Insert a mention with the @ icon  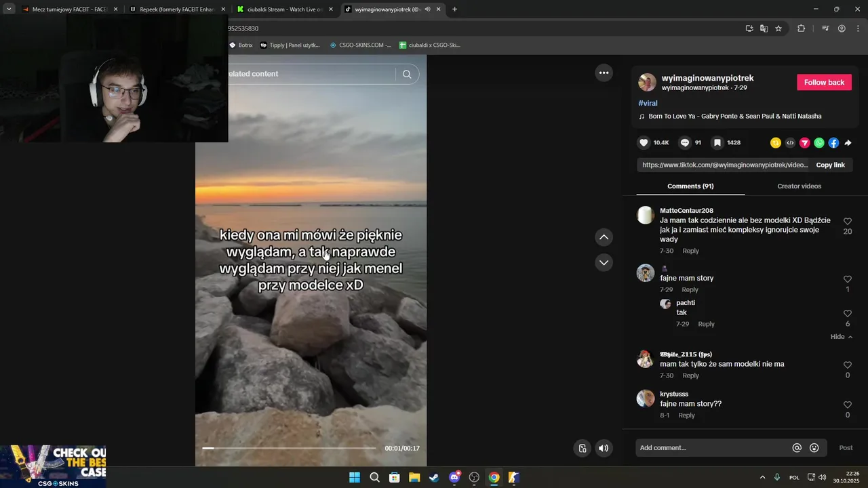pyautogui.click(x=797, y=448)
